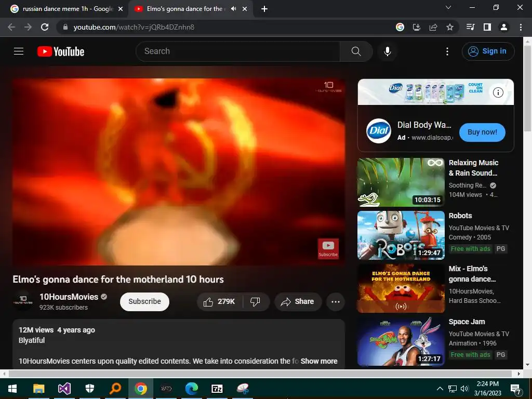The height and width of the screenshot is (399, 532).
Task: Click the Buy now! ad button
Action: [x=482, y=132]
